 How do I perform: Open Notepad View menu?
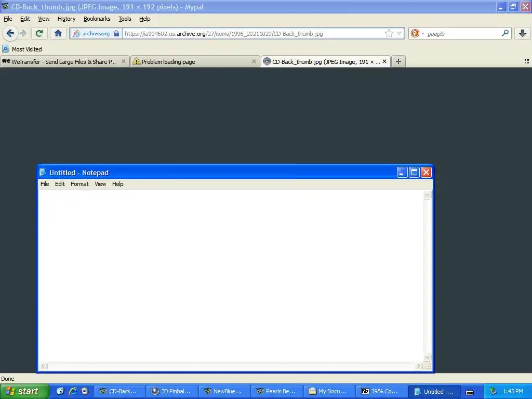[100, 184]
